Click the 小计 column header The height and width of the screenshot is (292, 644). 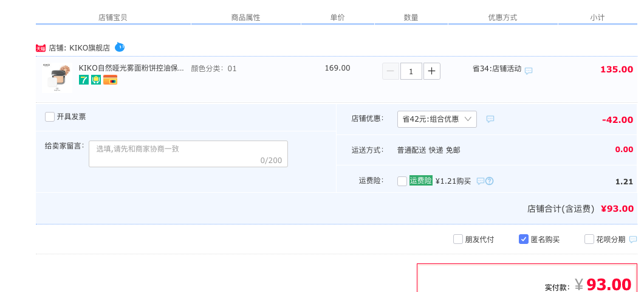[597, 18]
